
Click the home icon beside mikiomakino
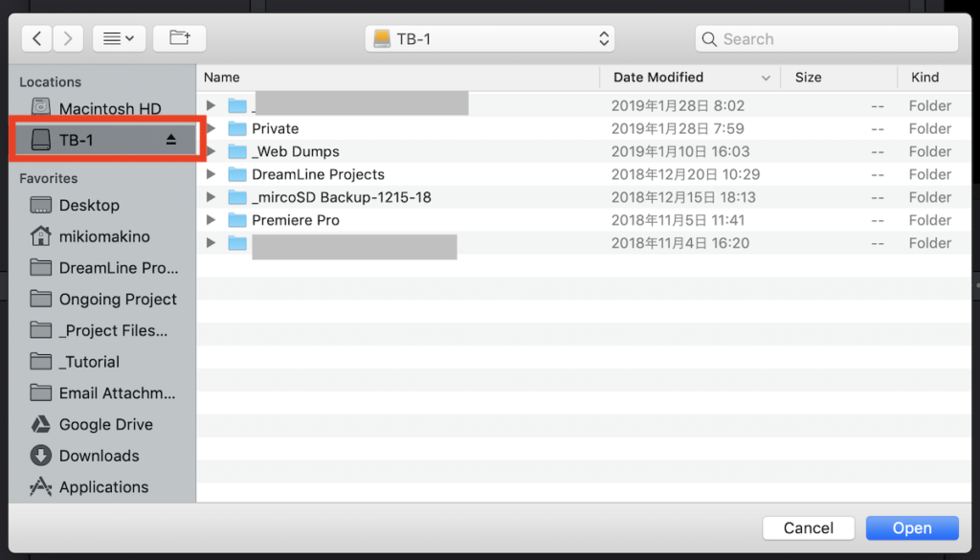point(40,235)
